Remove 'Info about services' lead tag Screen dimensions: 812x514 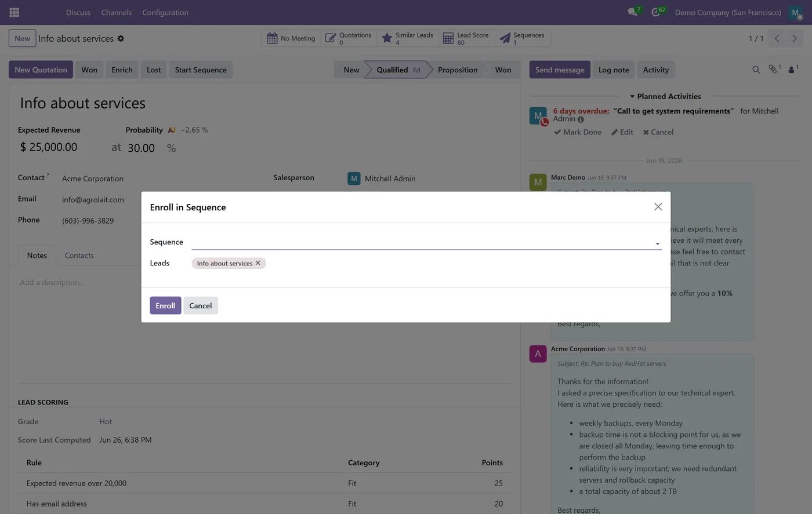[258, 263]
